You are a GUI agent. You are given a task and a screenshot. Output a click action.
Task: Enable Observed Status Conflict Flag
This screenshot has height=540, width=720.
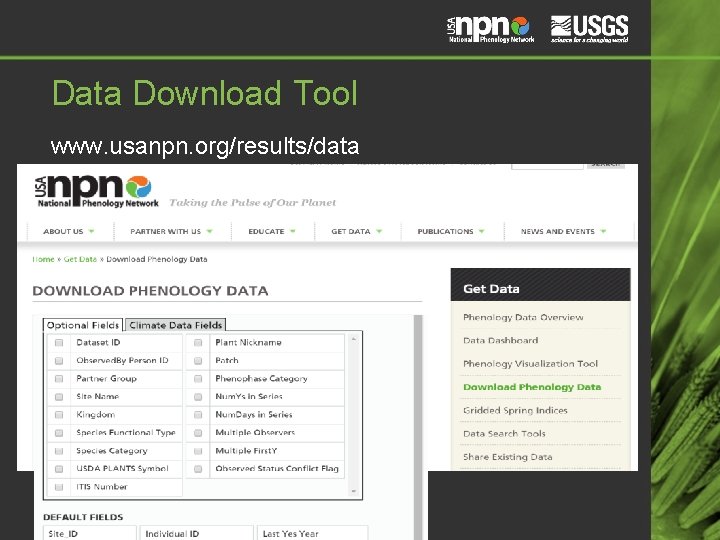click(198, 469)
